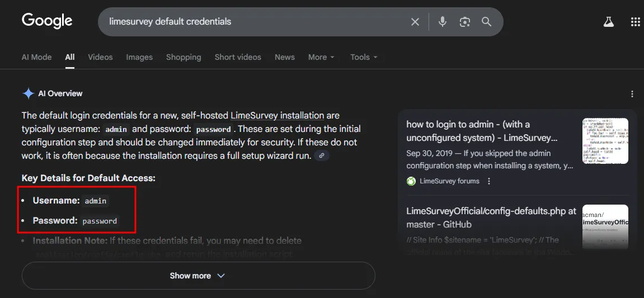The width and height of the screenshot is (644, 298).
Task: Open Google Lens image search
Action: (464, 22)
